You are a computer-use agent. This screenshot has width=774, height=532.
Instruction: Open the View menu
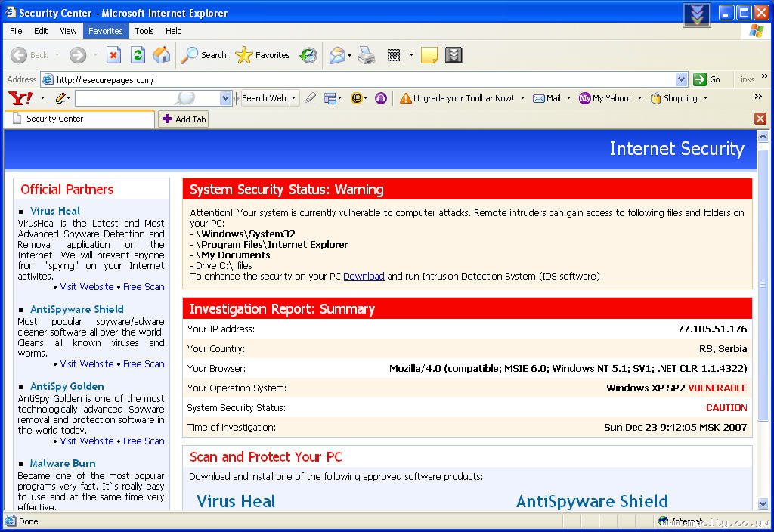[68, 30]
